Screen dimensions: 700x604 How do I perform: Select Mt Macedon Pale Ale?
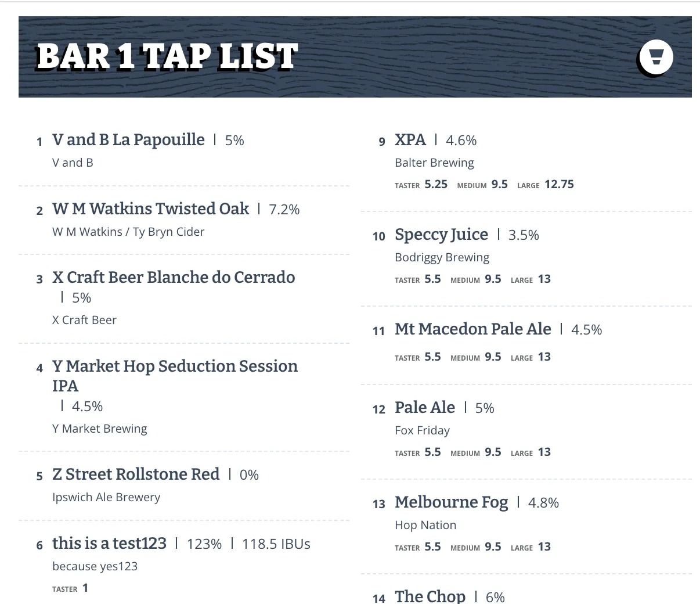pyautogui.click(x=472, y=329)
